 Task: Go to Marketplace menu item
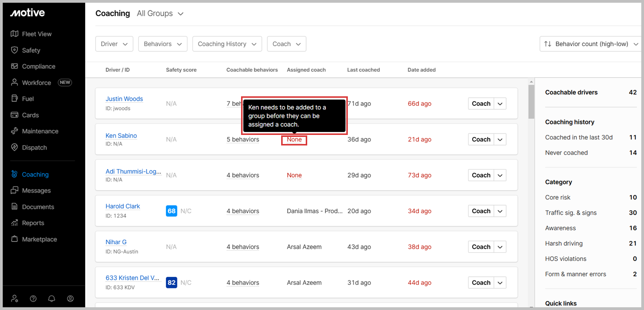click(x=40, y=239)
